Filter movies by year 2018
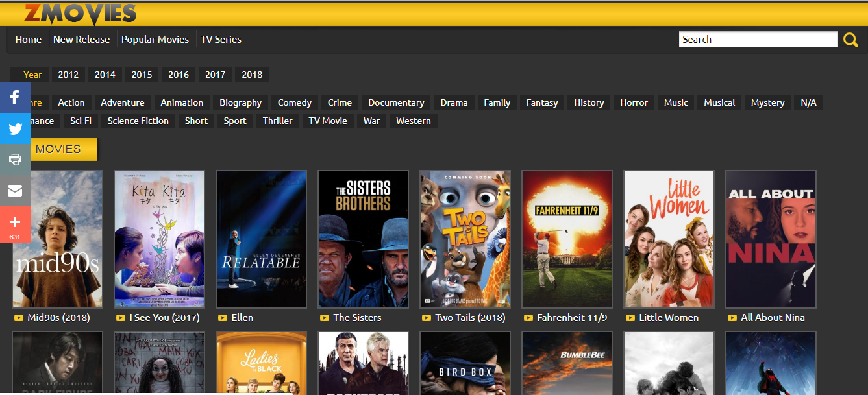The image size is (868, 395). click(x=252, y=75)
